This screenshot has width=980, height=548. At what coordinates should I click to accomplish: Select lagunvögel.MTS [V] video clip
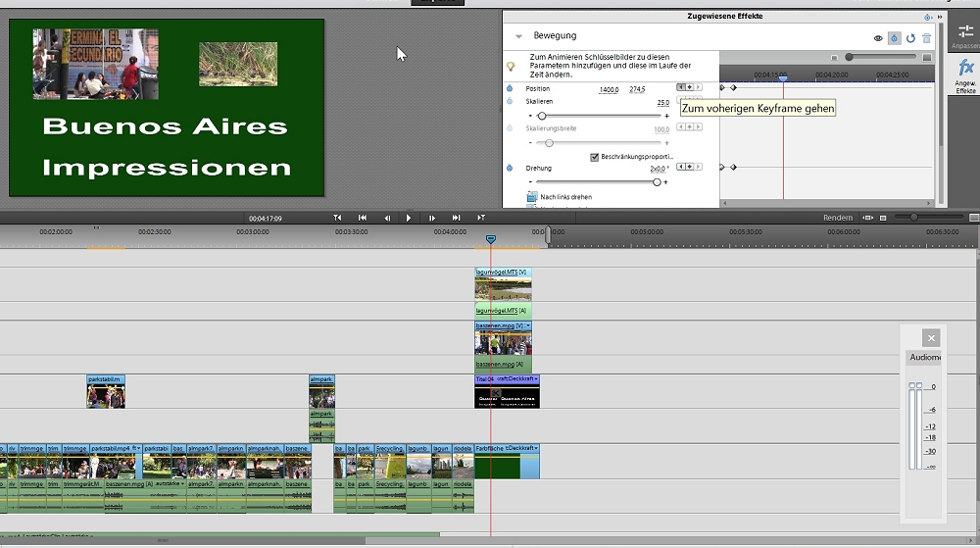pos(503,284)
